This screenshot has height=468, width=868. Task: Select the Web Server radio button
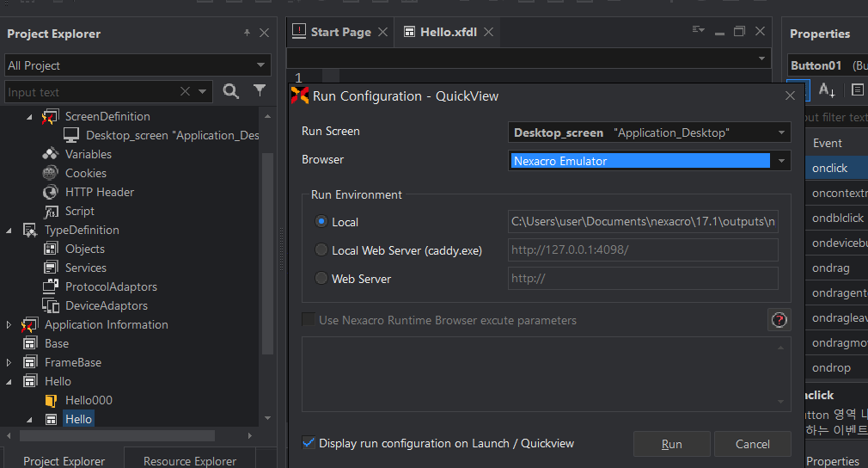point(321,278)
